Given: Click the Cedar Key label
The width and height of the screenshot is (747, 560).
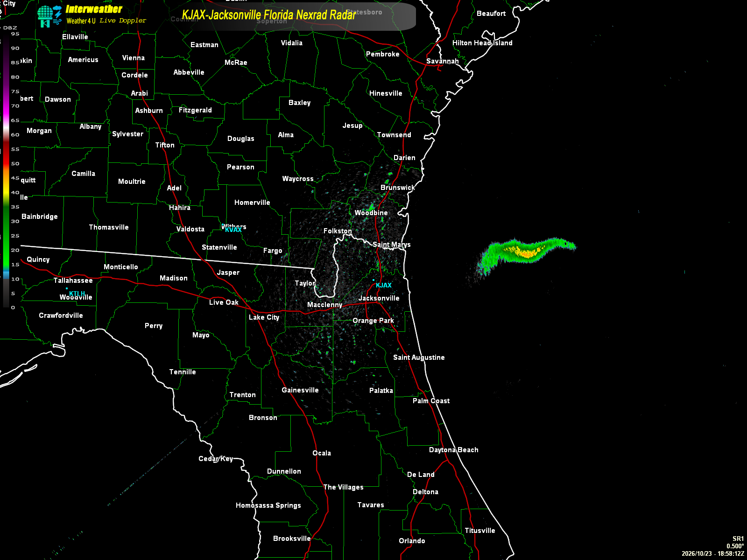Looking at the screenshot, I should coord(216,459).
